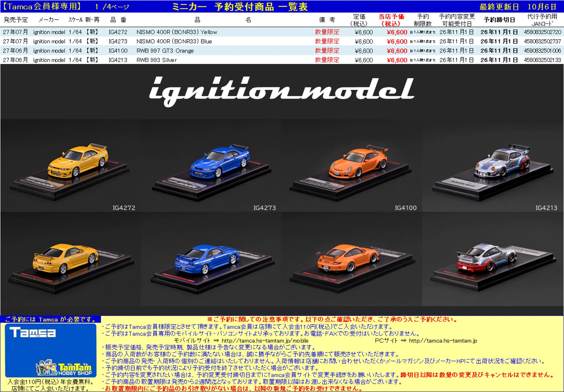Click the 最終更新日 10月6日 date text
The image size is (564, 392).
coord(518,7)
